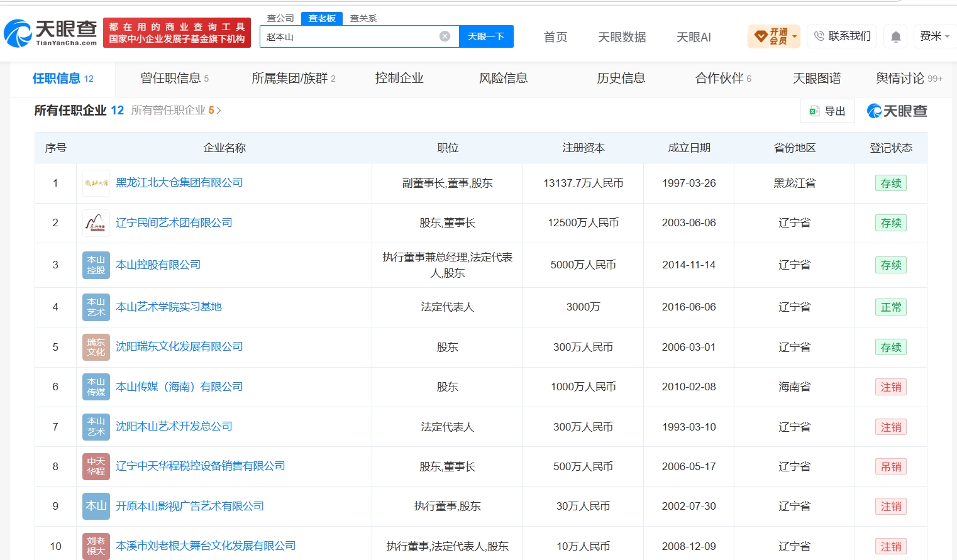
Task: Click the 天眼一下 search button
Action: coord(486,36)
